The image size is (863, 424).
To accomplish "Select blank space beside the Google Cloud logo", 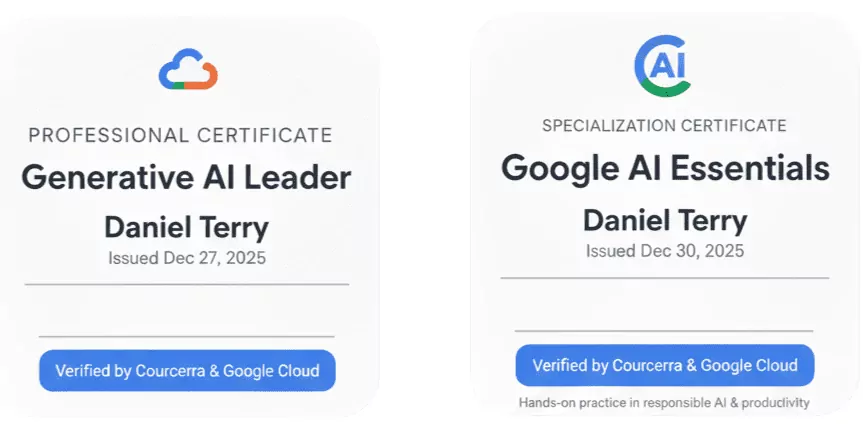I will click(x=290, y=70).
